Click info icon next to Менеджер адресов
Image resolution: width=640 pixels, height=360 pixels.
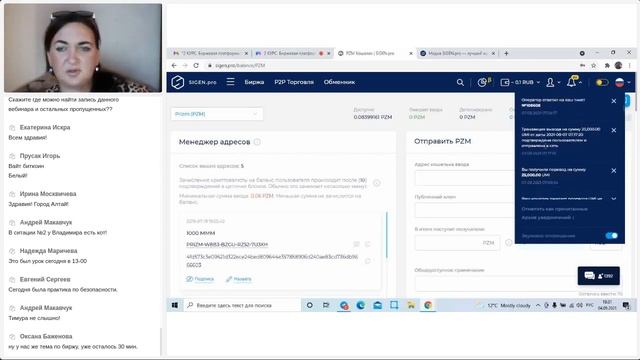click(257, 142)
